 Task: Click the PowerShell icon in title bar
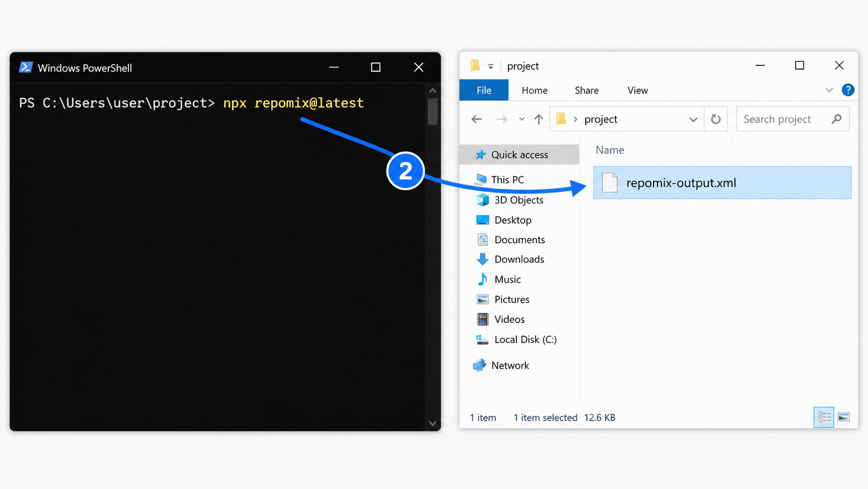26,68
